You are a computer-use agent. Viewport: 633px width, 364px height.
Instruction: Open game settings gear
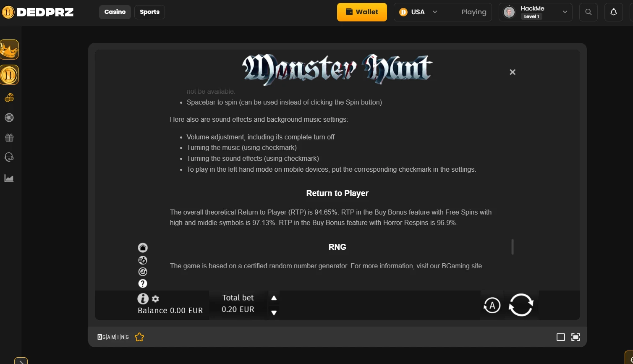pyautogui.click(x=155, y=299)
